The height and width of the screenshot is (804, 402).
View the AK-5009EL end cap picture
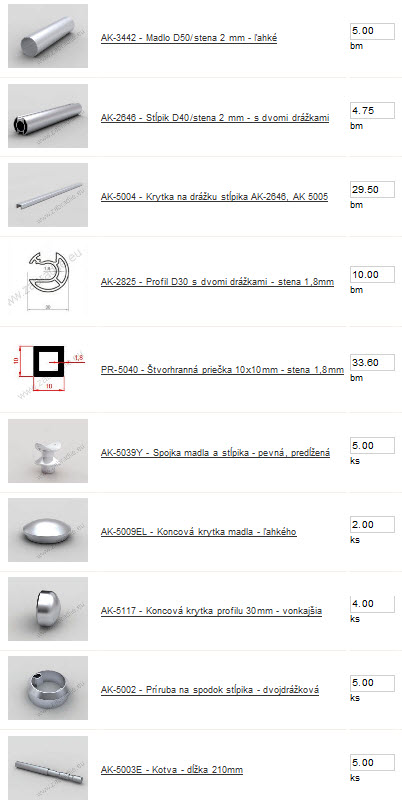click(x=48, y=530)
